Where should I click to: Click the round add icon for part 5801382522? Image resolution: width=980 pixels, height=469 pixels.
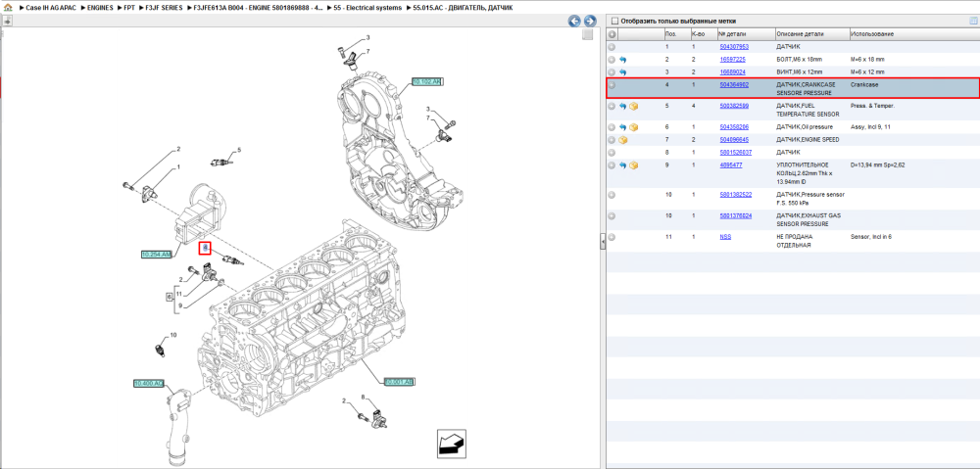pyautogui.click(x=612, y=195)
